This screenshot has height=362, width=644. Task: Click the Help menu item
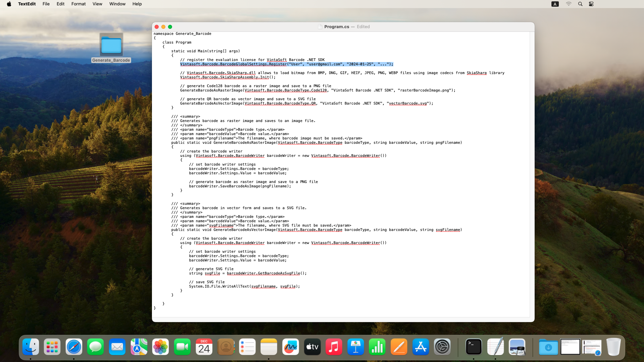click(x=137, y=4)
